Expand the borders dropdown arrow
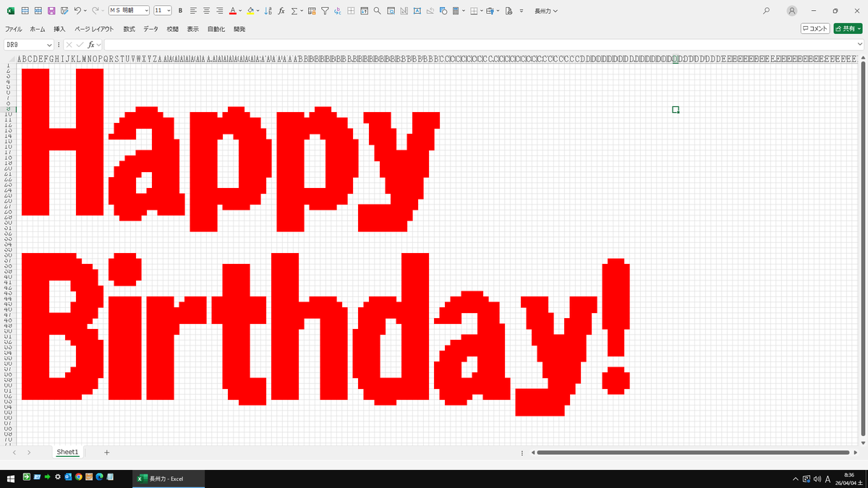This screenshot has width=868, height=488. click(482, 11)
